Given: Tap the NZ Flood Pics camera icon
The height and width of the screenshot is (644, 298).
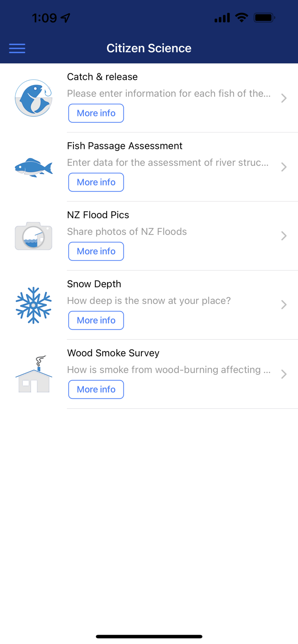Looking at the screenshot, I should tap(33, 236).
